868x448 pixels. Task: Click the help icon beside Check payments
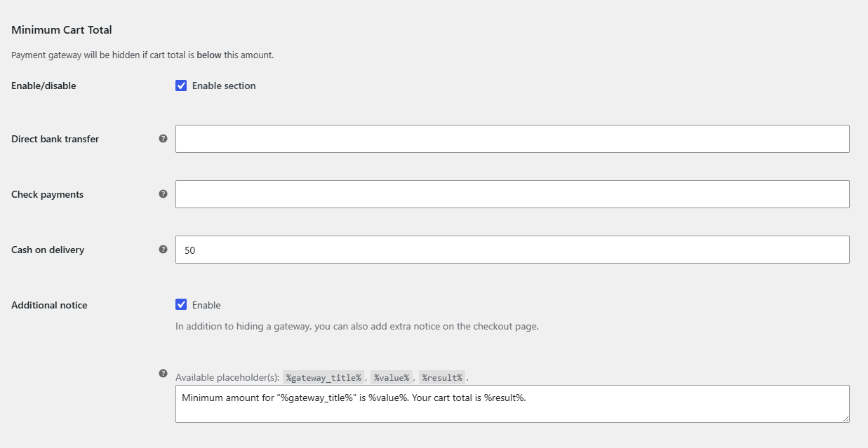[x=163, y=194]
